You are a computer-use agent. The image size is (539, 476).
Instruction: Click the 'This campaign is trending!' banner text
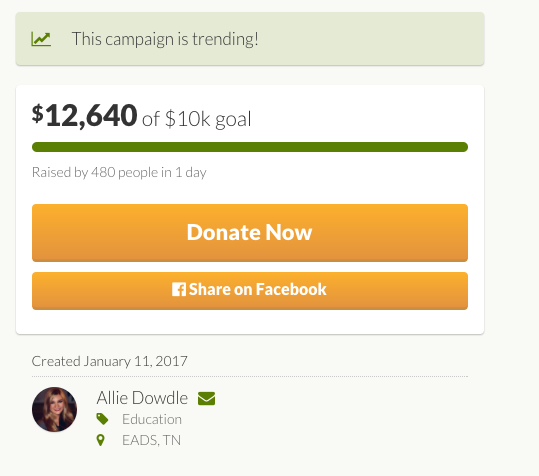pos(165,39)
